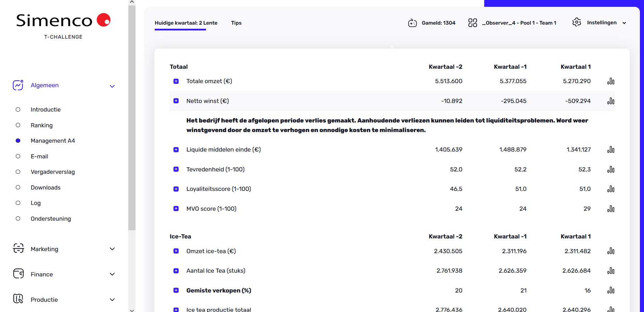Open the Ranking page
644x312 pixels.
tap(42, 125)
